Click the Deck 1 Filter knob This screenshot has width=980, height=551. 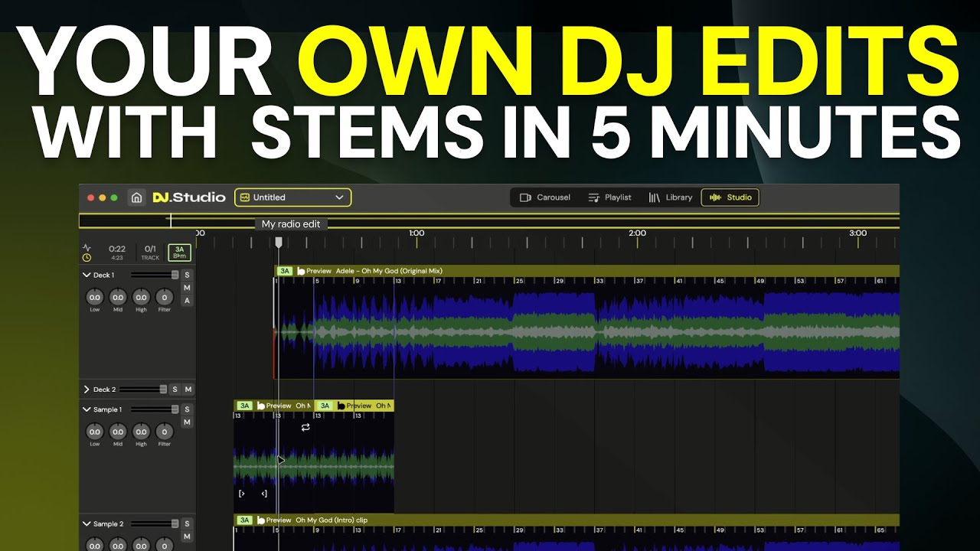pyautogui.click(x=164, y=297)
